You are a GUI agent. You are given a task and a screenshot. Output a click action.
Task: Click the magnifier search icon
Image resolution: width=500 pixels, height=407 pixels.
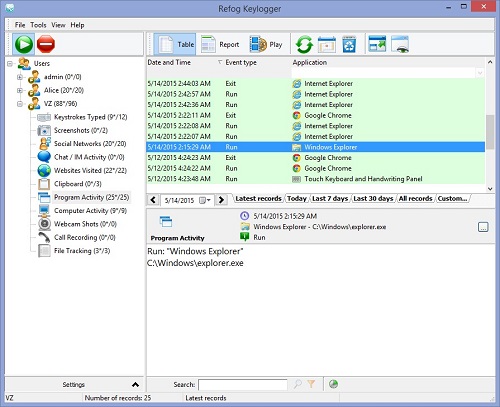297,384
